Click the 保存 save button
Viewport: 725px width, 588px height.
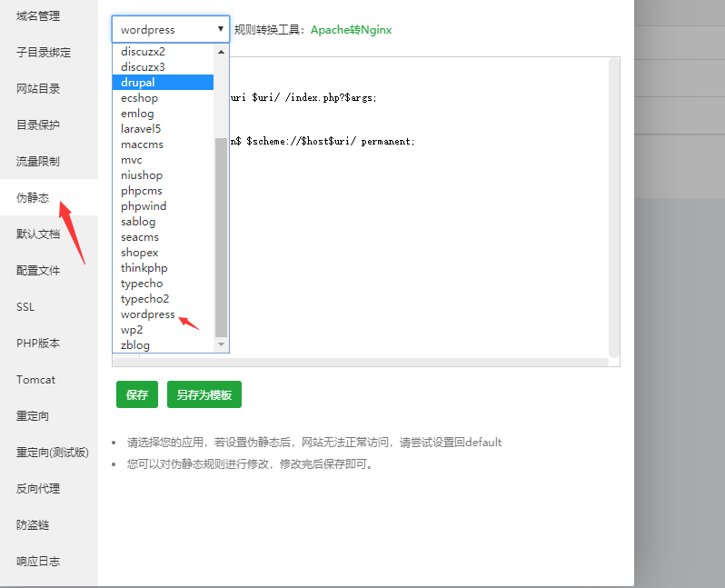[137, 394]
